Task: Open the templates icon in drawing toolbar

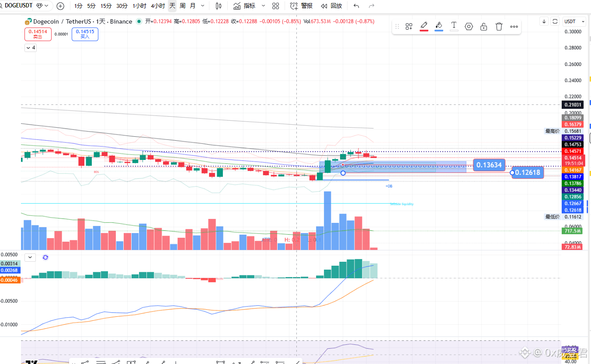Action: click(x=409, y=27)
